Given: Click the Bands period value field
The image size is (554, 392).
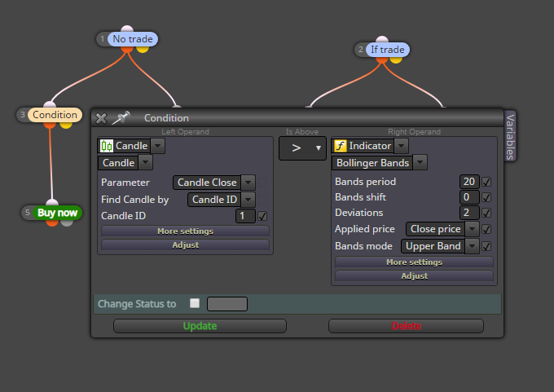Looking at the screenshot, I should point(469,182).
